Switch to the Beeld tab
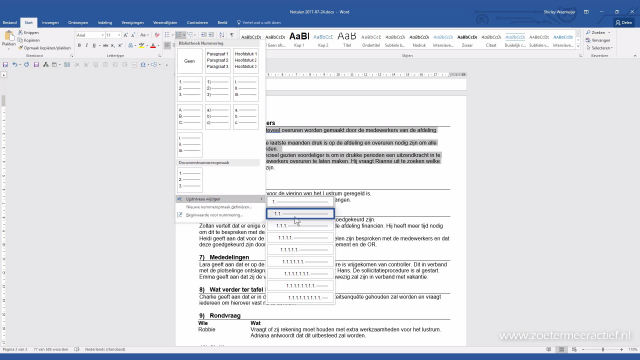This screenshot has height=360, width=640. (222, 22)
